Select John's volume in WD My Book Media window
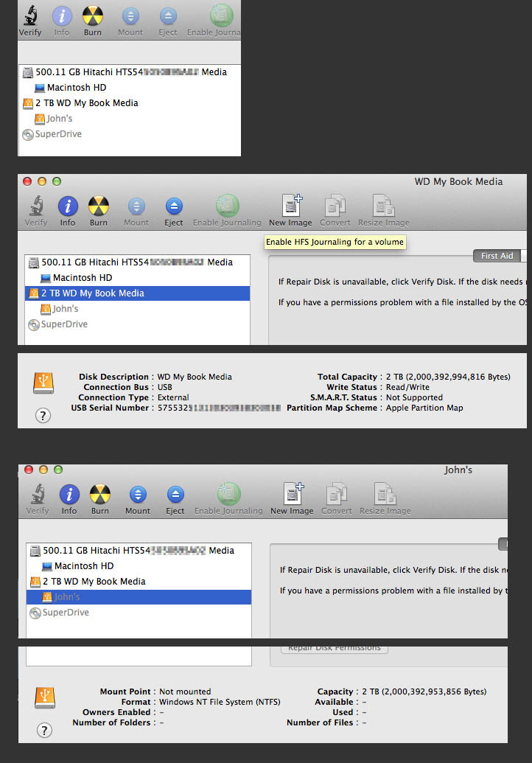Image resolution: width=532 pixels, height=763 pixels. pos(137,308)
